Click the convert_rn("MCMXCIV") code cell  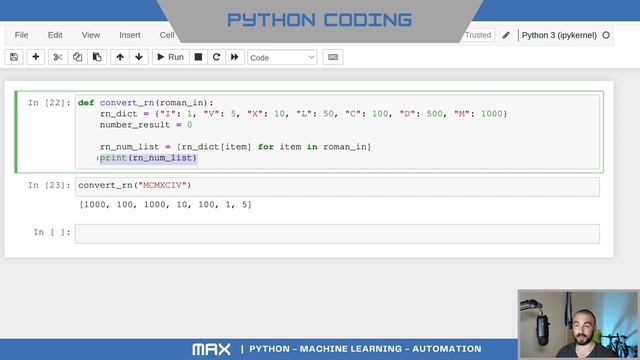point(337,187)
